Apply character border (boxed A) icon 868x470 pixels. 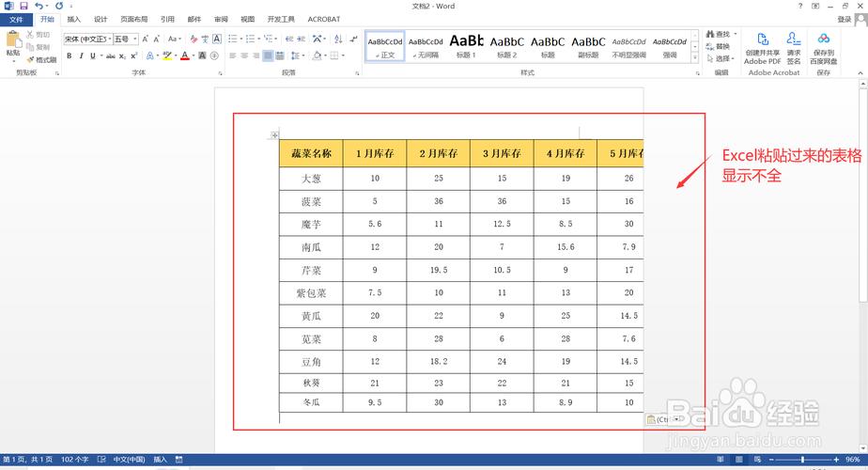coord(217,39)
